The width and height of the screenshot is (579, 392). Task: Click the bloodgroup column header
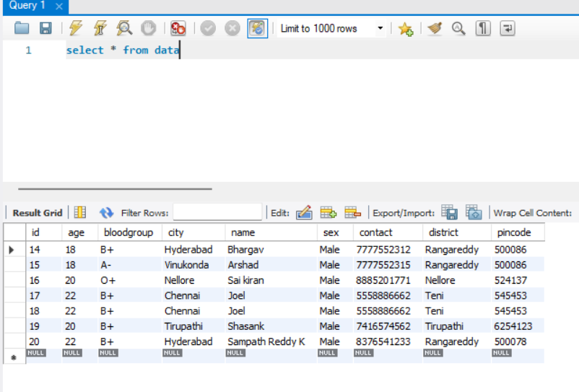tap(130, 232)
